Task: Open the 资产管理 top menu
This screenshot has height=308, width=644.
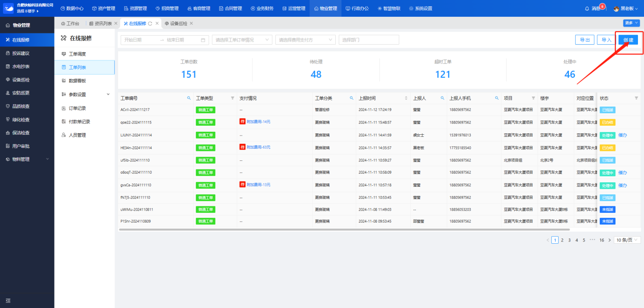Action: pos(103,9)
